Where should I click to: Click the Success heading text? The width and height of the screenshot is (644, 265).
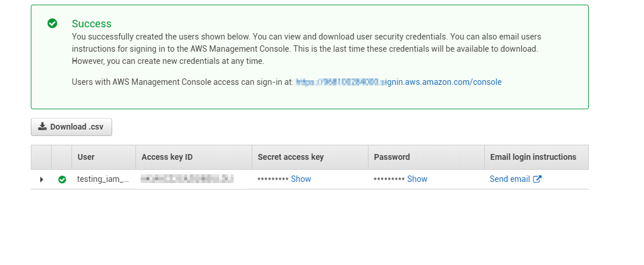tap(92, 23)
